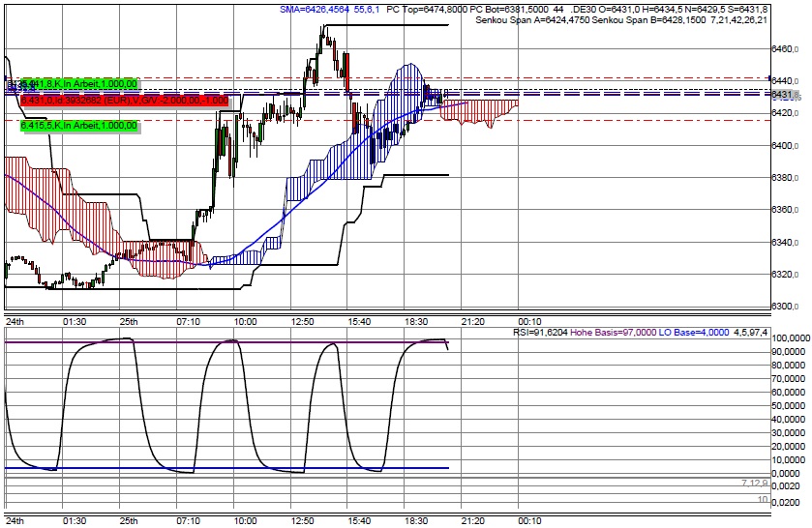Click the 25th date label under the price chart

pyautogui.click(x=129, y=321)
